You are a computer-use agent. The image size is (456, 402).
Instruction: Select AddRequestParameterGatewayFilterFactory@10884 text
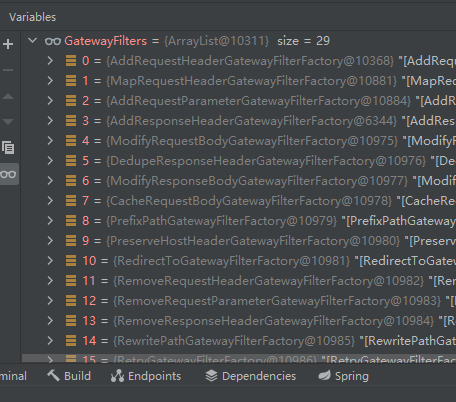click(x=259, y=101)
